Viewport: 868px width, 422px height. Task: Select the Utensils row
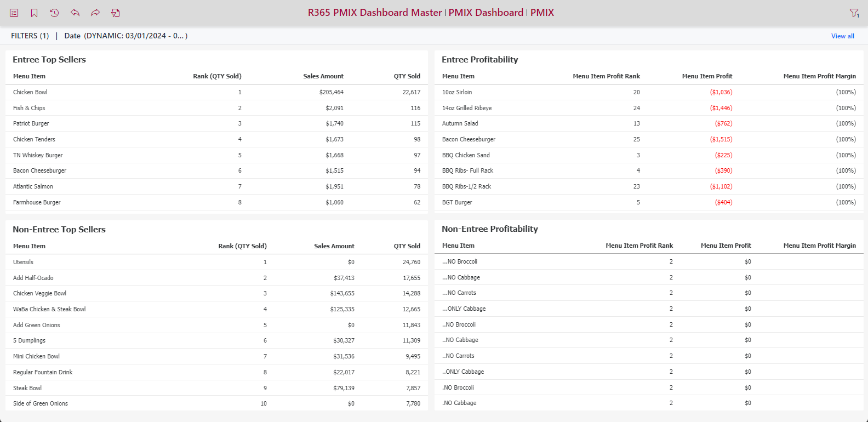(x=216, y=262)
